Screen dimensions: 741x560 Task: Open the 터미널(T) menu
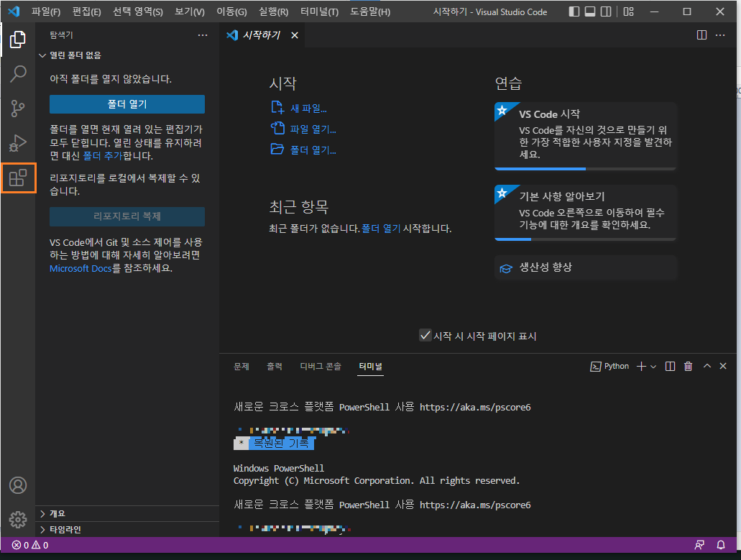pyautogui.click(x=319, y=12)
